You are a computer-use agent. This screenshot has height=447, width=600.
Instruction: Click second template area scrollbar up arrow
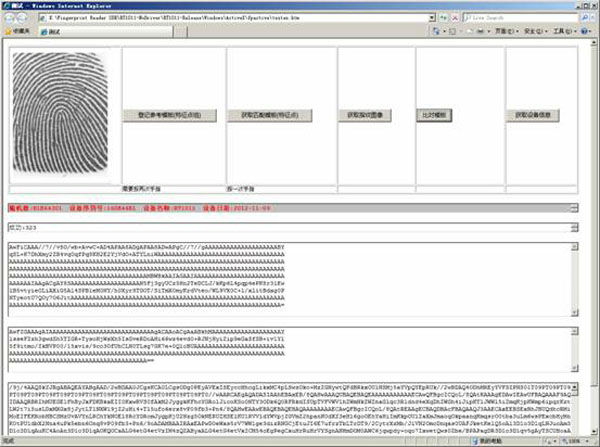tap(575, 331)
